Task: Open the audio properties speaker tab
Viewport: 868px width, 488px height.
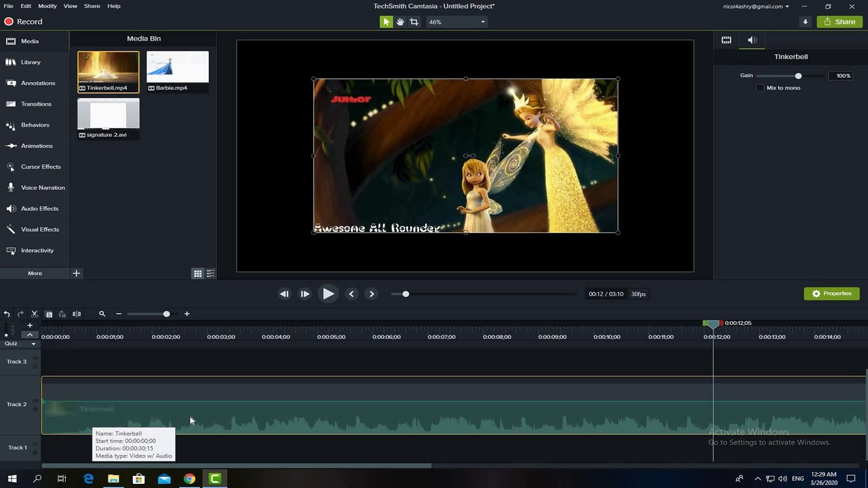Action: tap(752, 40)
